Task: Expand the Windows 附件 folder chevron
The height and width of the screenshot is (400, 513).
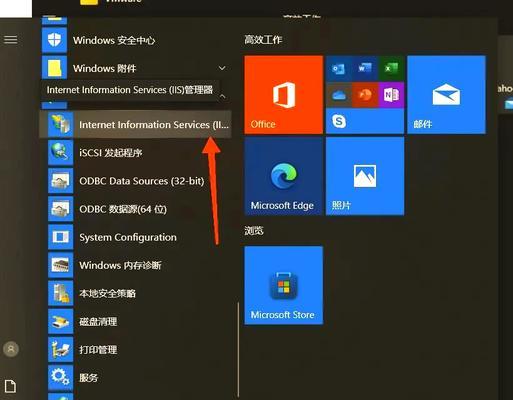Action: (222, 68)
